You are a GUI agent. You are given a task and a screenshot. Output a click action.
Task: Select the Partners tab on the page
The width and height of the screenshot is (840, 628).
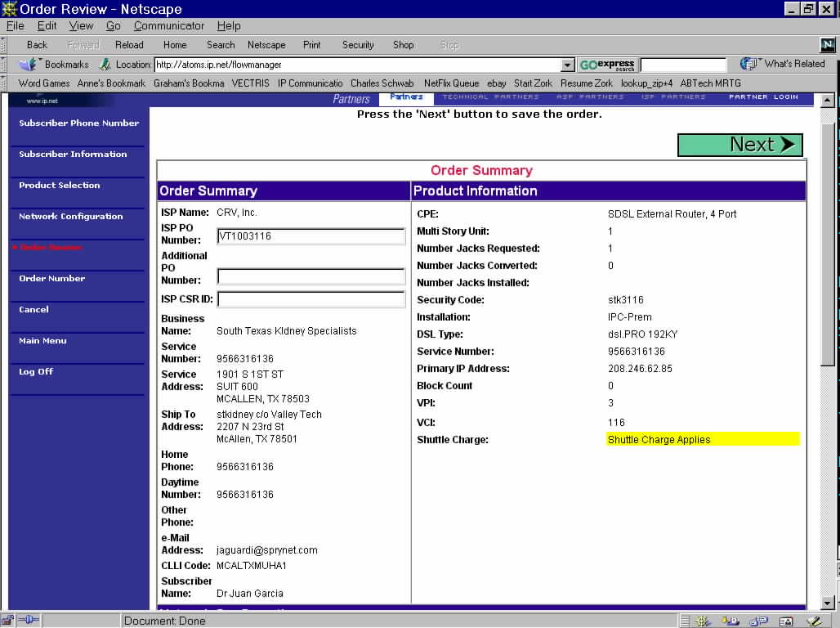tap(407, 97)
